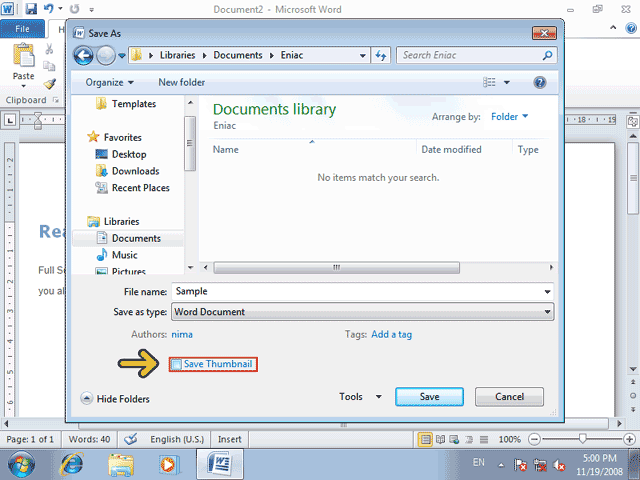Click navigation pane scroll up arrow
Viewport: 640px width, 480px height.
190,103
